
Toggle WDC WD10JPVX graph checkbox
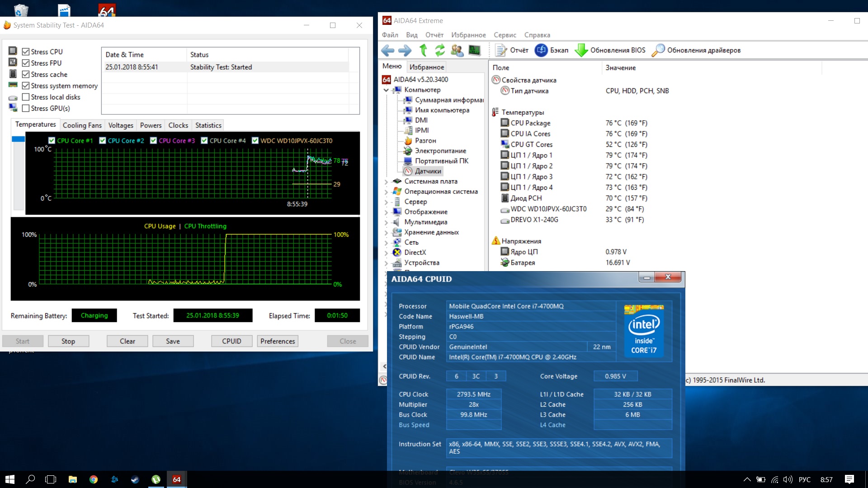[x=255, y=141]
